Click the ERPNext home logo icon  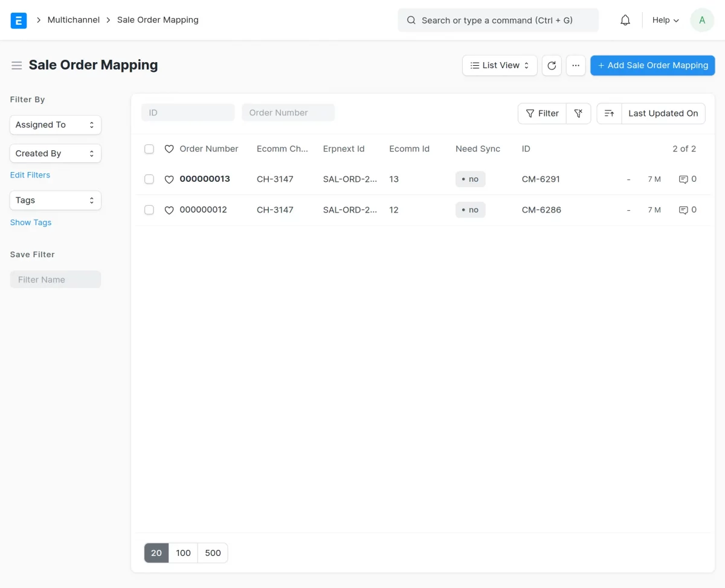point(19,20)
